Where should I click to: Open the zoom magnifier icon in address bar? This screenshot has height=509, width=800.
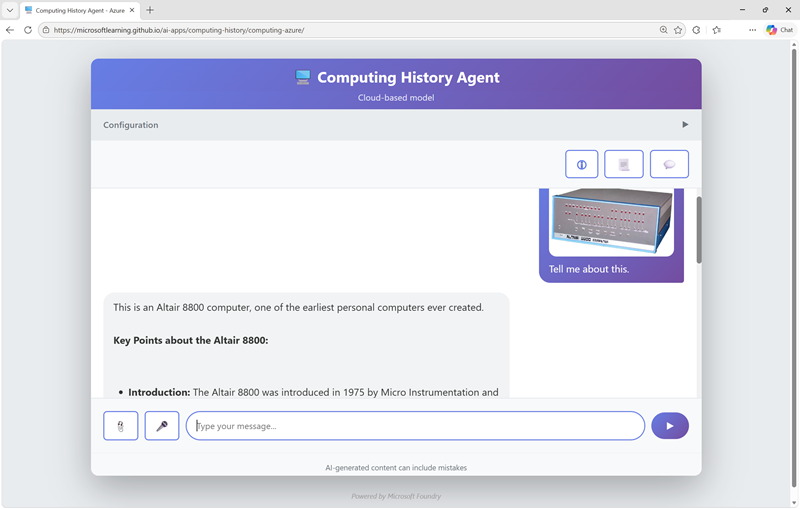click(663, 30)
